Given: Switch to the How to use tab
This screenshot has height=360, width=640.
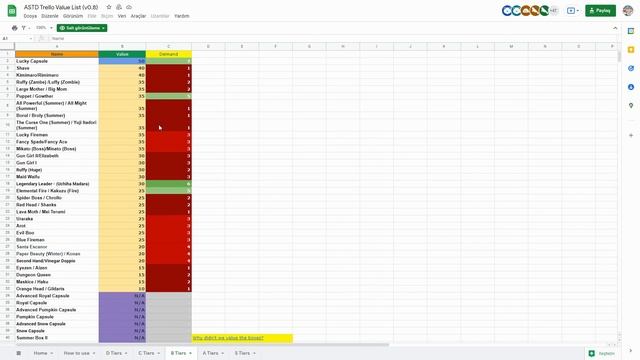Looking at the screenshot, I should pos(77,353).
